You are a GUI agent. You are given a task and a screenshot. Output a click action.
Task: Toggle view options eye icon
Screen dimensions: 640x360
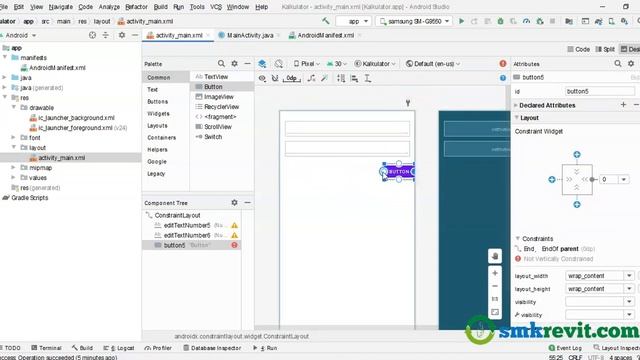pyautogui.click(x=262, y=78)
